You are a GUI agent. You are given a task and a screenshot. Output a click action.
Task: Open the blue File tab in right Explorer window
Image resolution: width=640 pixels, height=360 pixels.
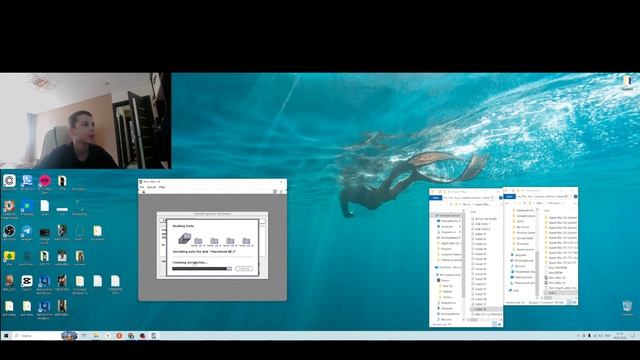509,196
